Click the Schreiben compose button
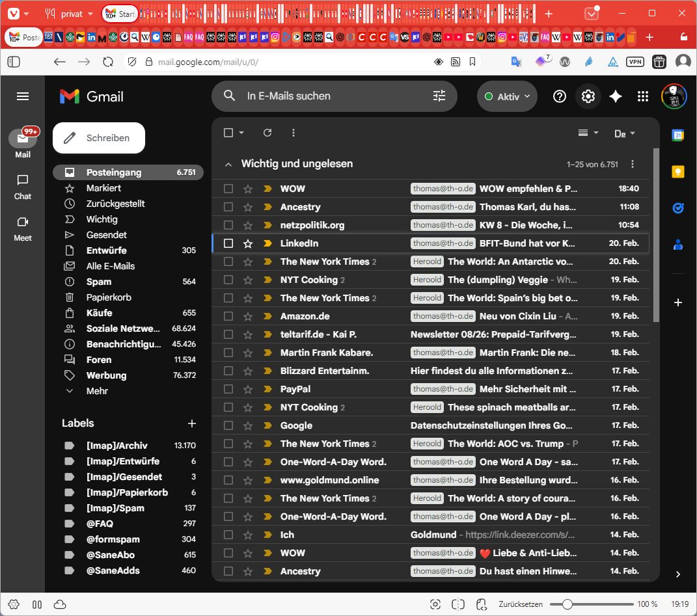The image size is (697, 616). [x=99, y=138]
